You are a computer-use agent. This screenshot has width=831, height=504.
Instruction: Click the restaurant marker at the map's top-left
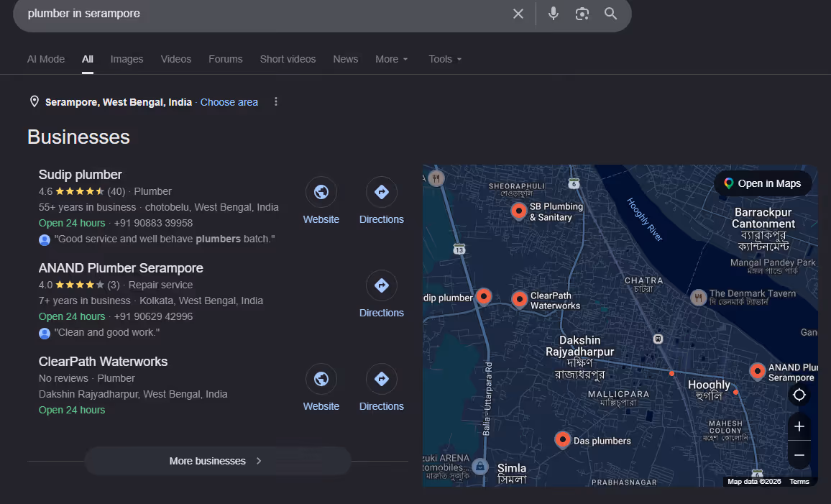click(436, 178)
